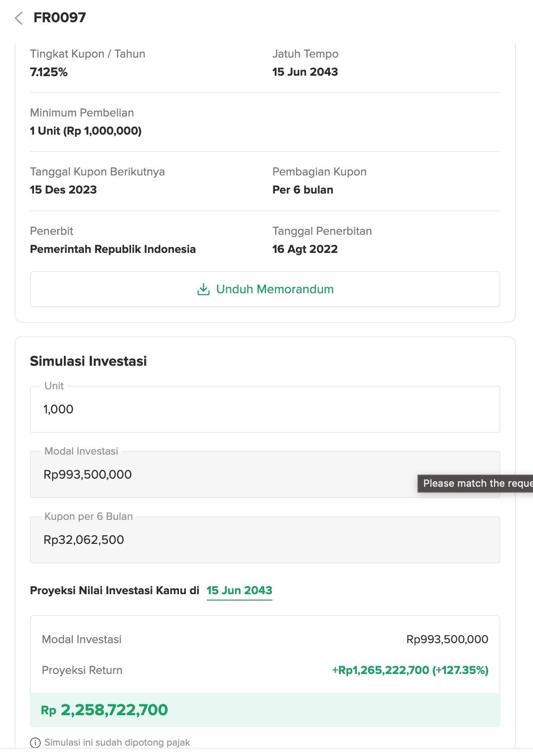Image resolution: width=533 pixels, height=756 pixels.
Task: Click the 'Please match the reque' tooltip
Action: point(475,483)
